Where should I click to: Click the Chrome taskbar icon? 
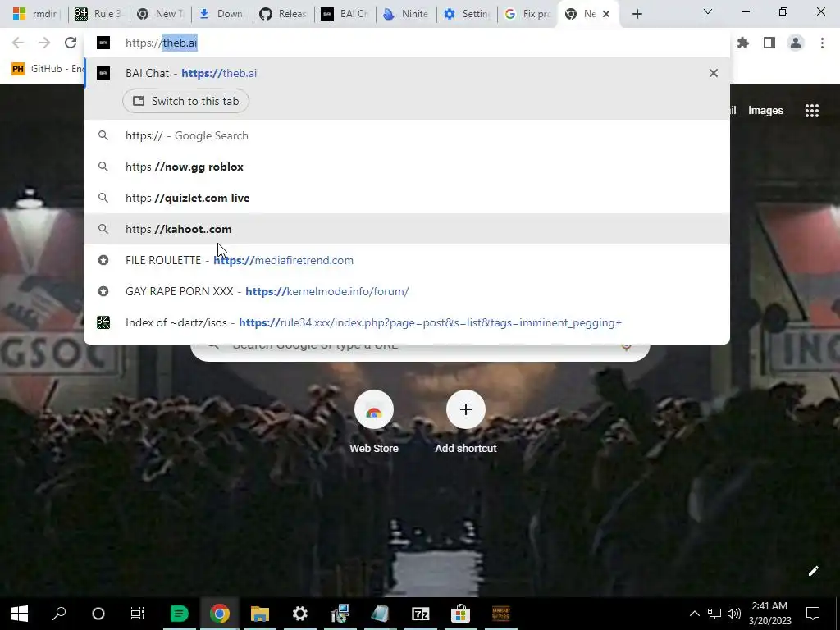pos(220,614)
